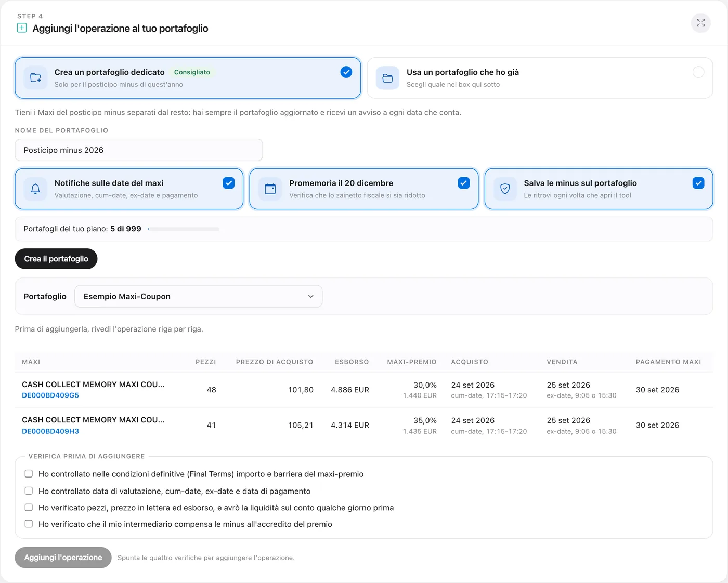Click the 4.314 EUR esborso cell

[350, 425]
